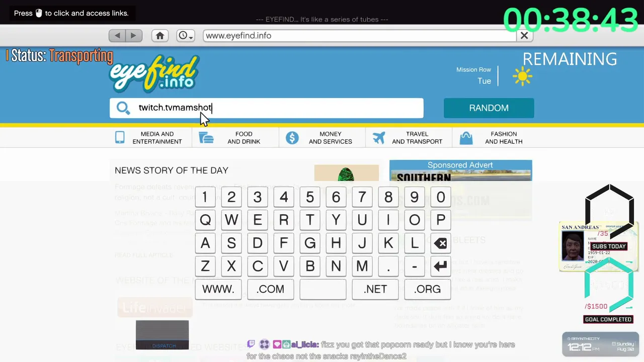Tap the R key on the keyboard

coord(283,220)
